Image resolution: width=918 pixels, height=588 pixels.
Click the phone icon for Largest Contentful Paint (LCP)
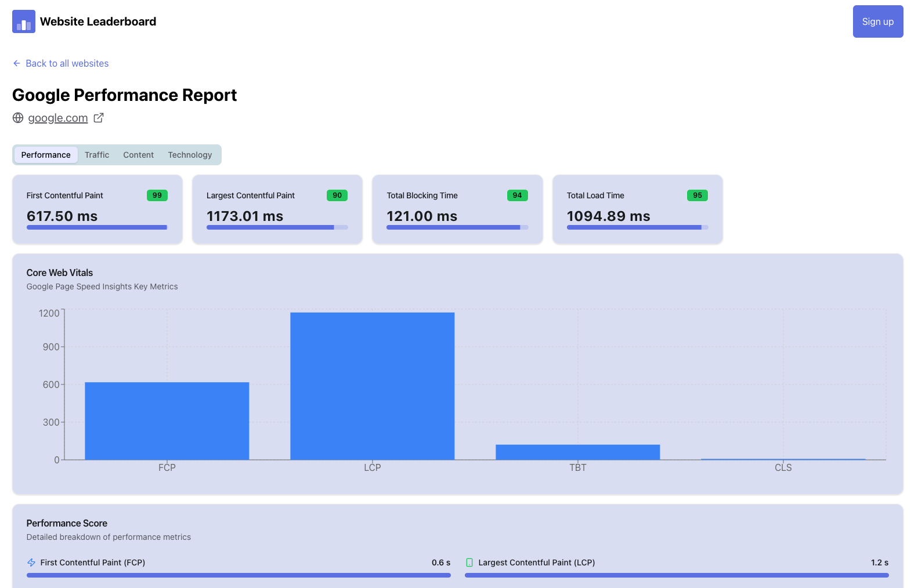click(469, 562)
